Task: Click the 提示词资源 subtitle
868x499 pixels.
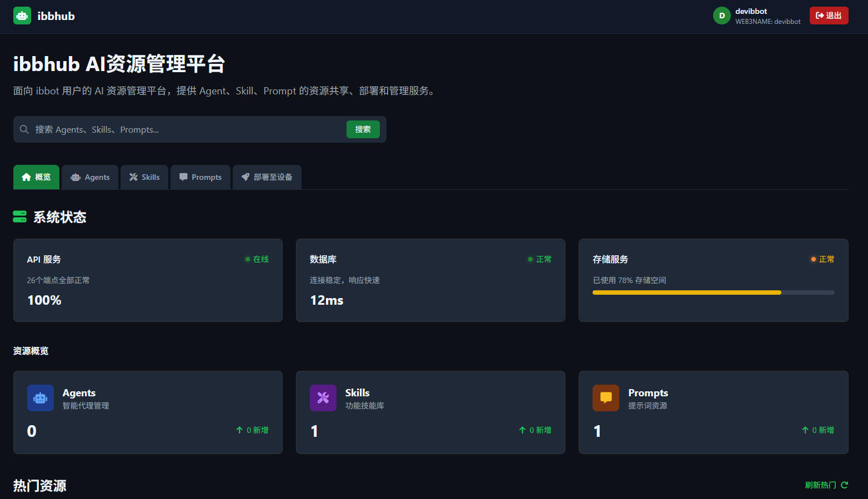Action: (x=648, y=406)
